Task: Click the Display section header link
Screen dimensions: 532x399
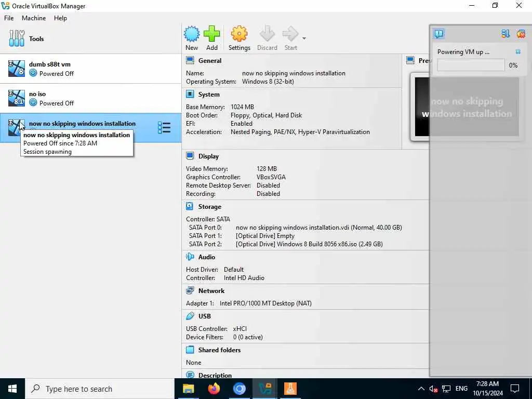Action: tap(208, 156)
